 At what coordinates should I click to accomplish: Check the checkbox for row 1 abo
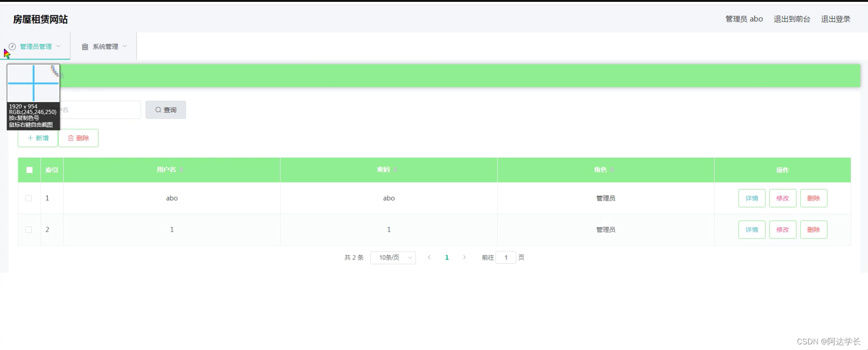click(x=29, y=198)
